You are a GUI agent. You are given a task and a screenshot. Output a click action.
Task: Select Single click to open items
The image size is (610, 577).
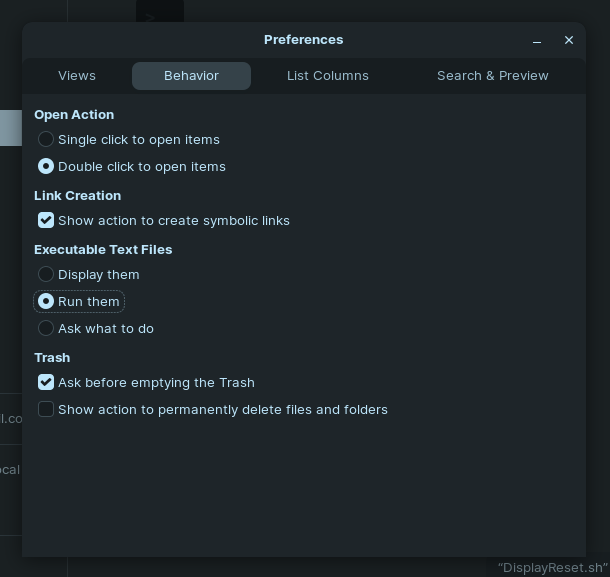[x=46, y=139]
